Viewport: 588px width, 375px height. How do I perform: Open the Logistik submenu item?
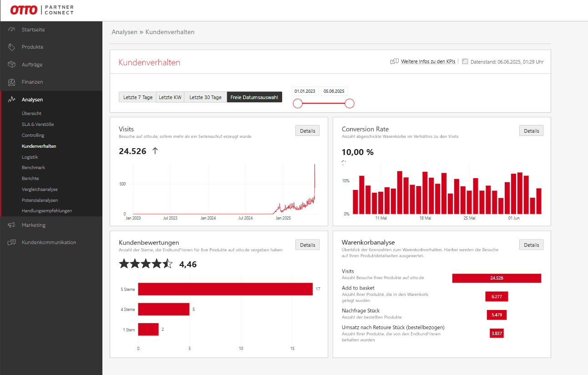[30, 157]
